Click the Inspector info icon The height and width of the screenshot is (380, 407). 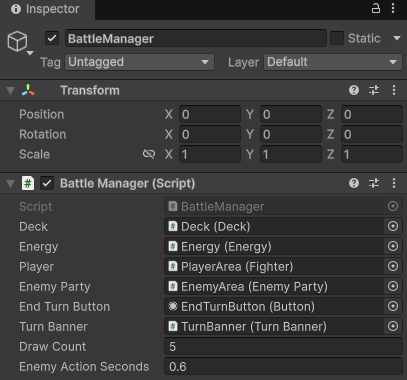point(16,9)
